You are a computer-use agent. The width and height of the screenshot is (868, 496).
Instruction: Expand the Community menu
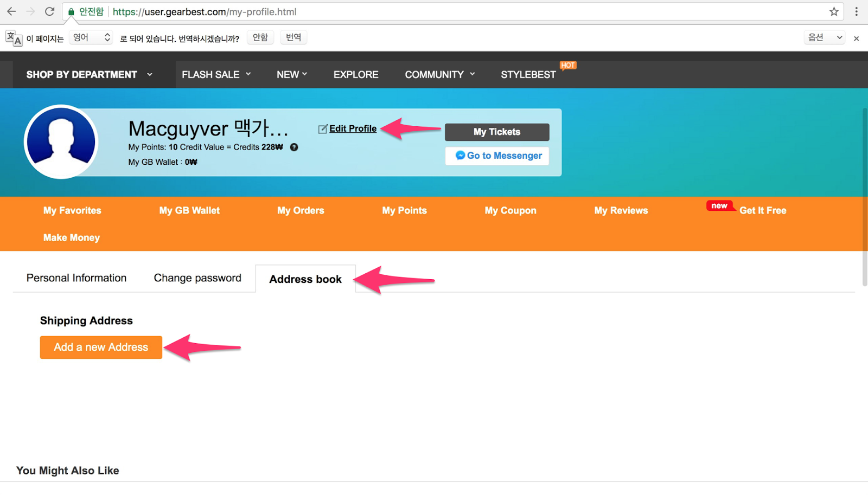(x=440, y=74)
